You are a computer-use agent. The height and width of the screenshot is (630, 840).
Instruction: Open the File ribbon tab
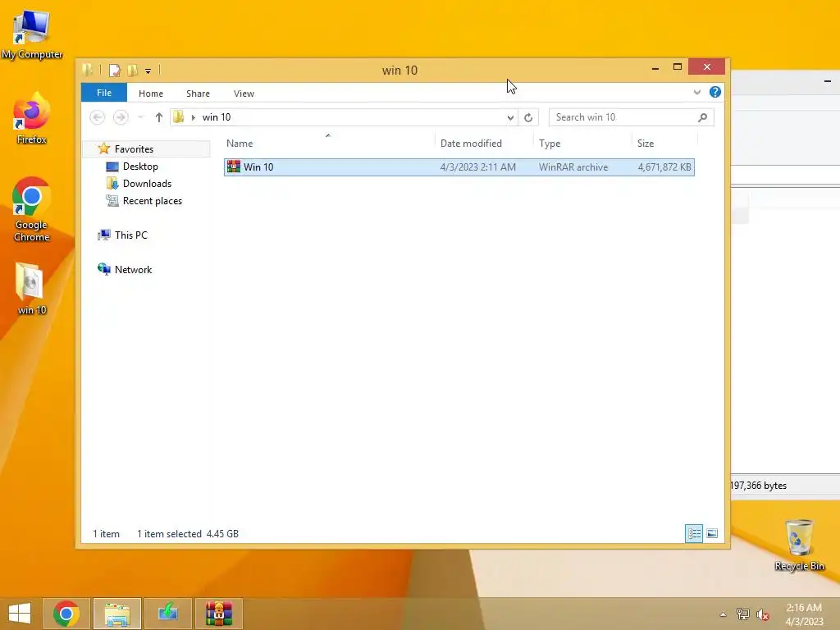pyautogui.click(x=104, y=93)
